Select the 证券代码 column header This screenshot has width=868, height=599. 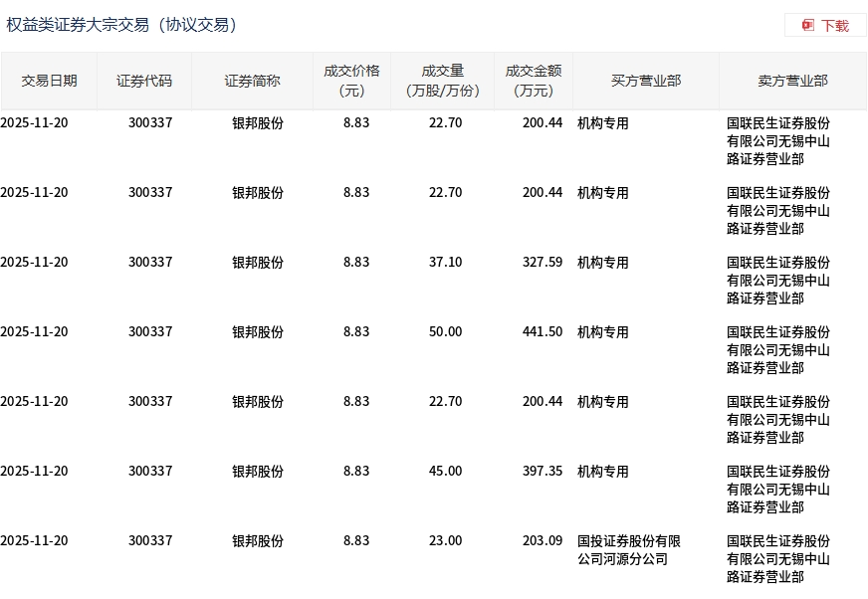coord(144,82)
